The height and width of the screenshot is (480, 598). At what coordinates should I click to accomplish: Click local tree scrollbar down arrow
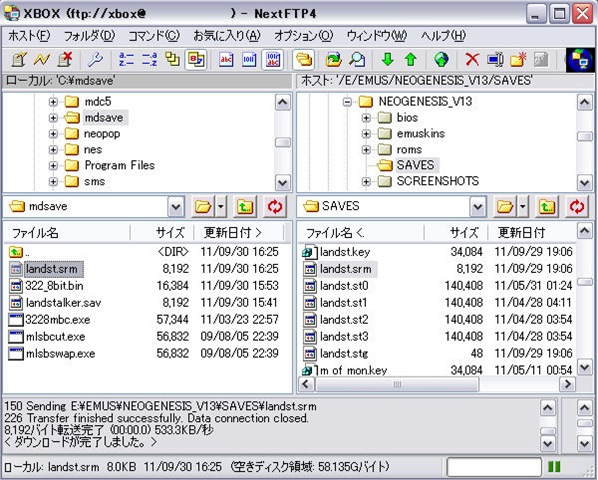282,183
